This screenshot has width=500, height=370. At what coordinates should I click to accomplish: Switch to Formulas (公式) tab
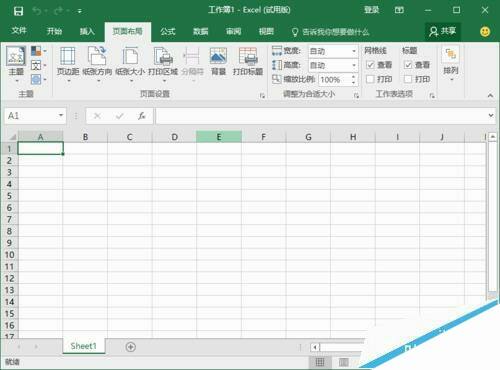[x=168, y=31]
